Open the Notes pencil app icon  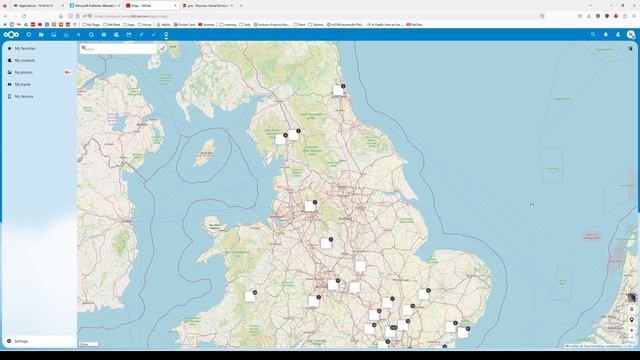point(141,35)
